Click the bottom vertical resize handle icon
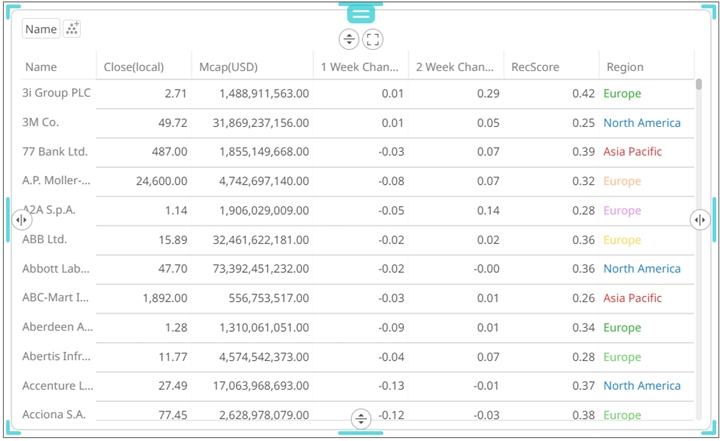Screen dimensions: 720x441 click(x=361, y=419)
